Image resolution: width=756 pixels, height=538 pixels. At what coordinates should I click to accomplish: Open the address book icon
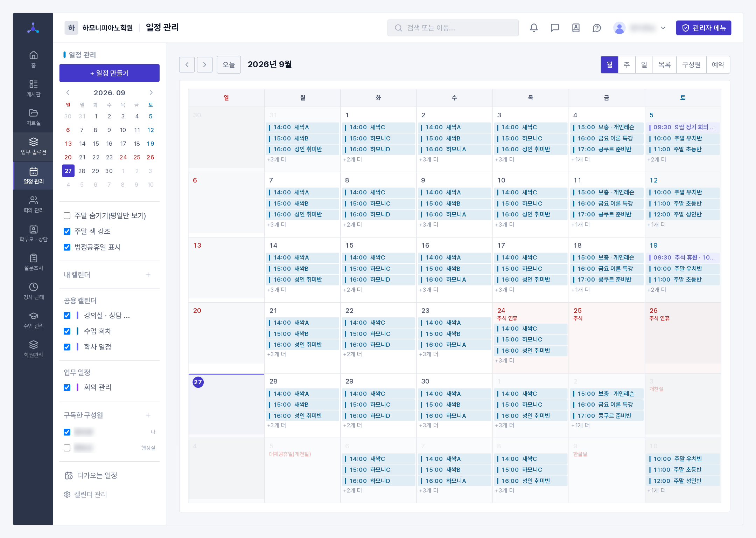click(x=576, y=28)
